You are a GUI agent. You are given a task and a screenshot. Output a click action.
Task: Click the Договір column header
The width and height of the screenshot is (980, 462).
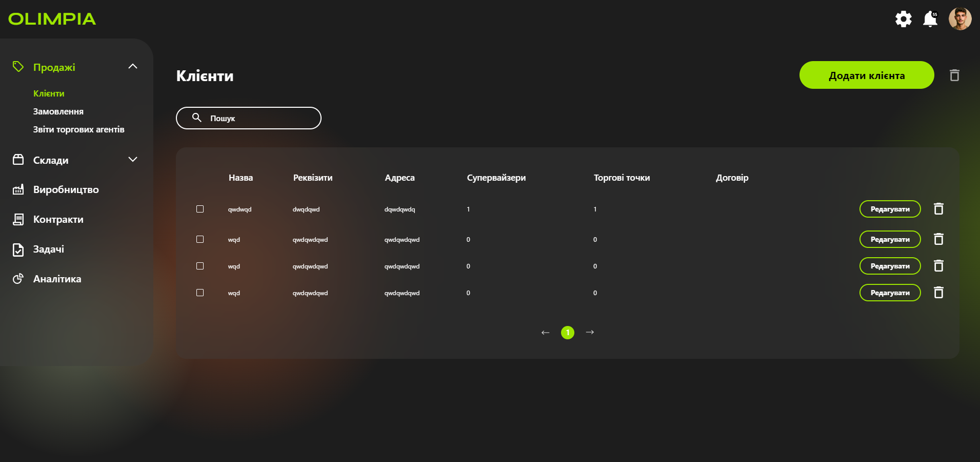pyautogui.click(x=732, y=178)
